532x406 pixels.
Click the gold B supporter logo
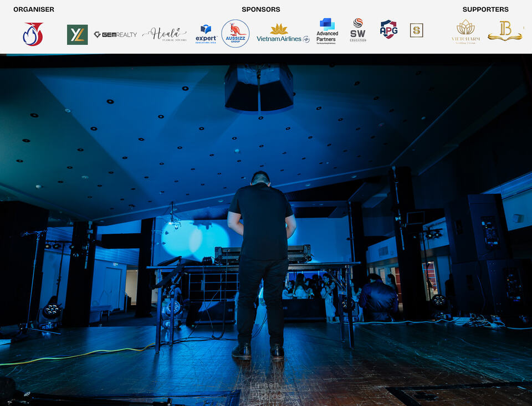(505, 31)
